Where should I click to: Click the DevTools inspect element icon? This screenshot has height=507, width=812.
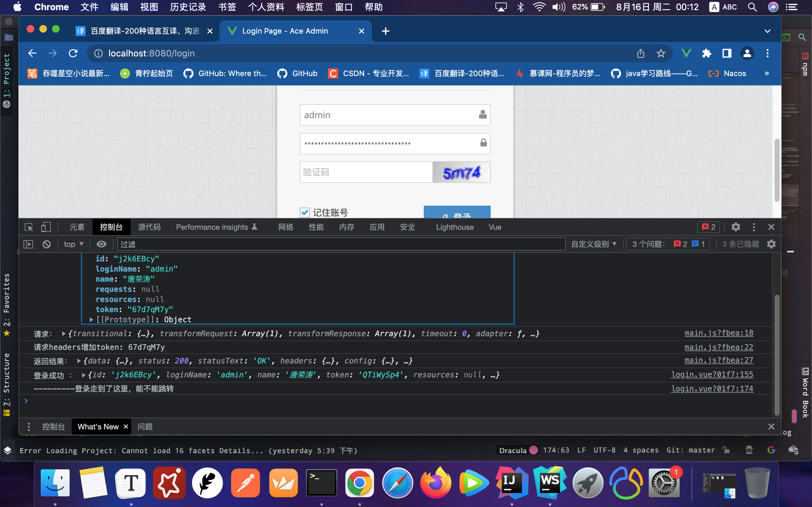click(x=29, y=227)
